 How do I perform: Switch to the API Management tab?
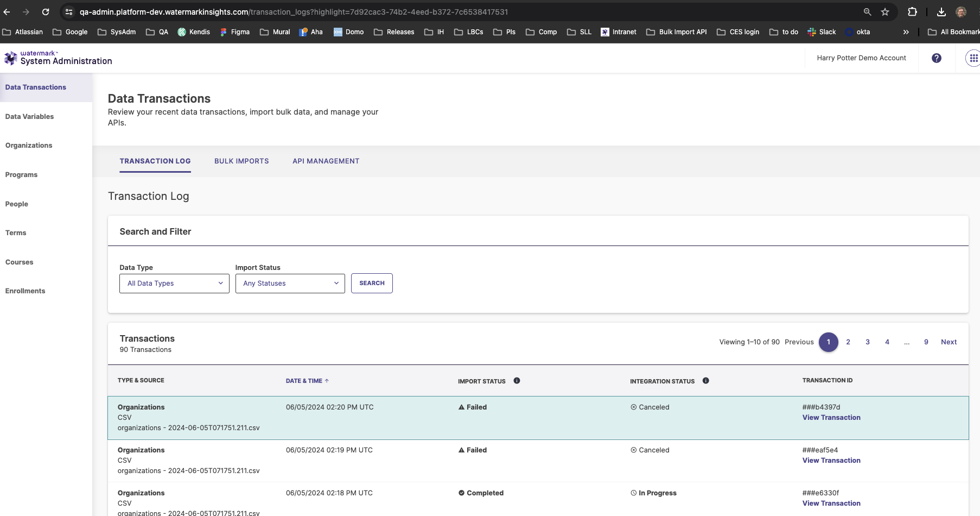326,161
